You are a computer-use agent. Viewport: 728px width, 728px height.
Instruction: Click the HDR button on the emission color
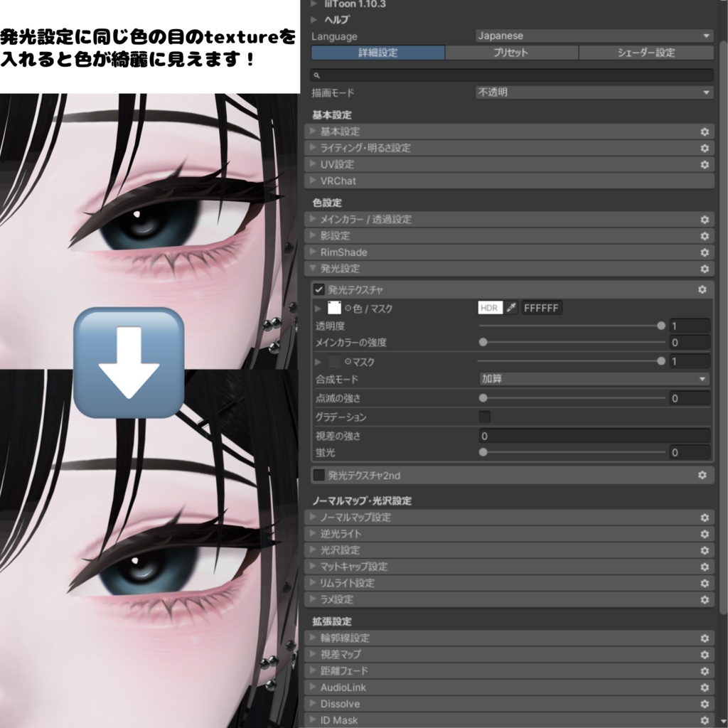tap(491, 309)
